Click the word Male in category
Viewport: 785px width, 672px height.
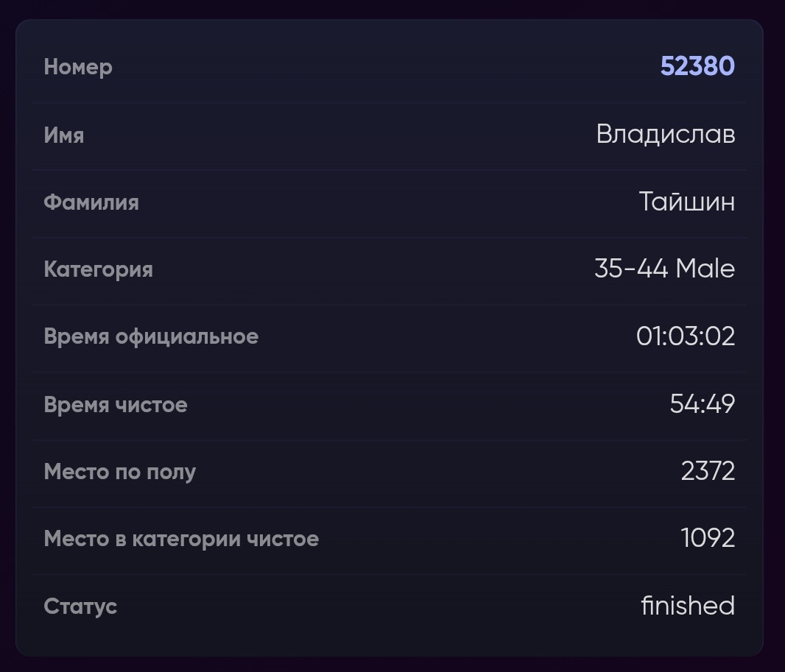pos(705,269)
